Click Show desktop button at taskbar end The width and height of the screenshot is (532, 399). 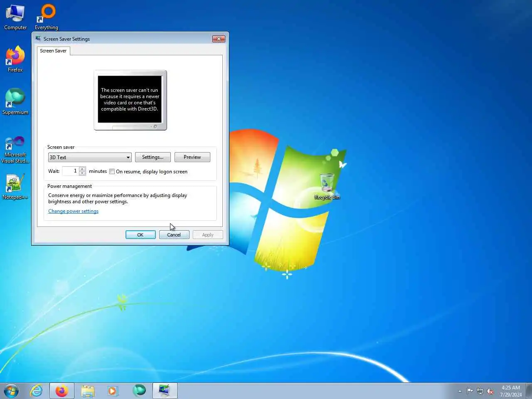click(x=529, y=391)
